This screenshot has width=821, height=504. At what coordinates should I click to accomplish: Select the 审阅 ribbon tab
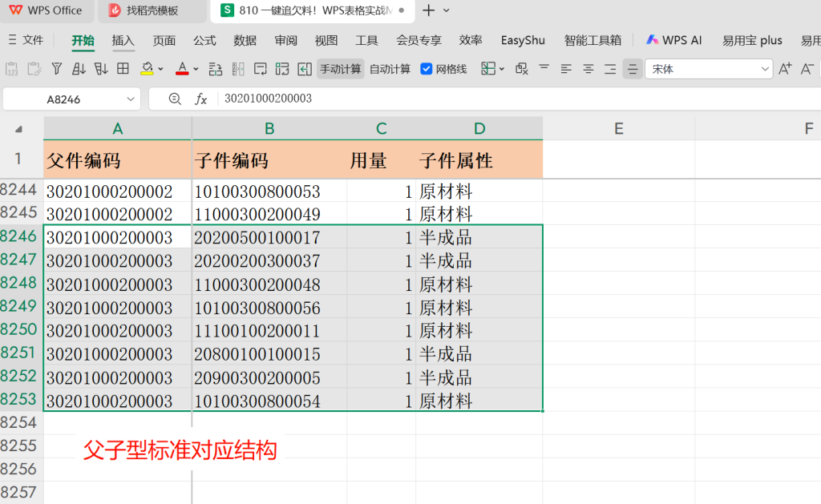tap(285, 41)
